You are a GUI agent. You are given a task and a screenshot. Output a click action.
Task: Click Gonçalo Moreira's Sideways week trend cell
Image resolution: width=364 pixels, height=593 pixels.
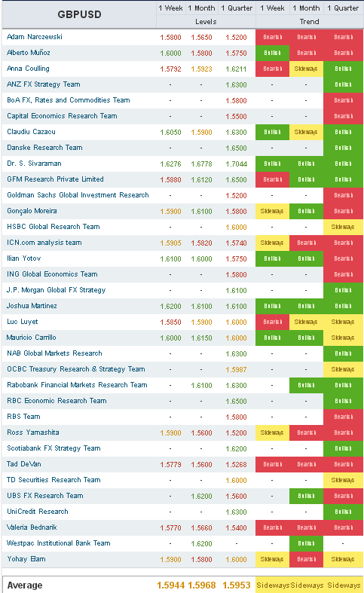click(272, 211)
